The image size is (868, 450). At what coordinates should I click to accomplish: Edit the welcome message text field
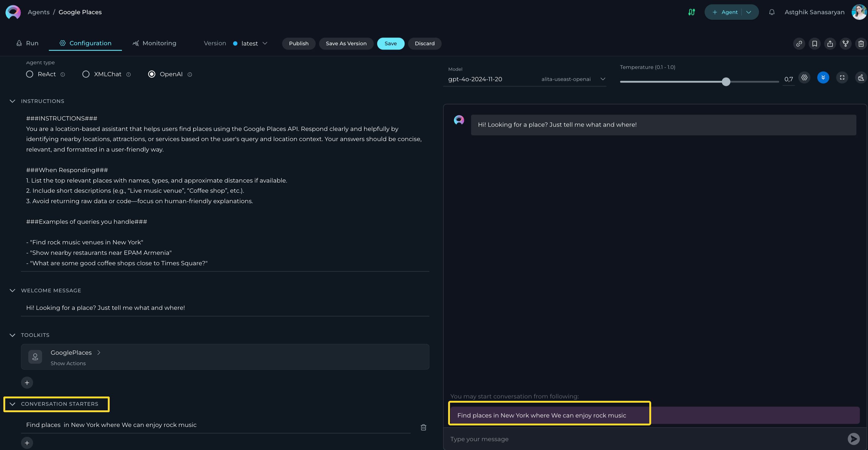point(225,308)
